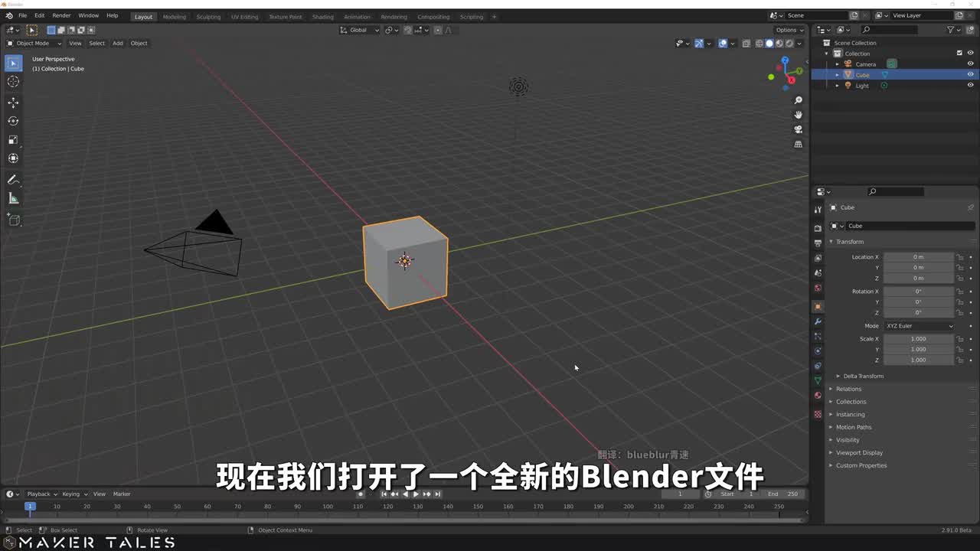This screenshot has height=551, width=980.
Task: Activate the Select Box tool
Action: (13, 63)
